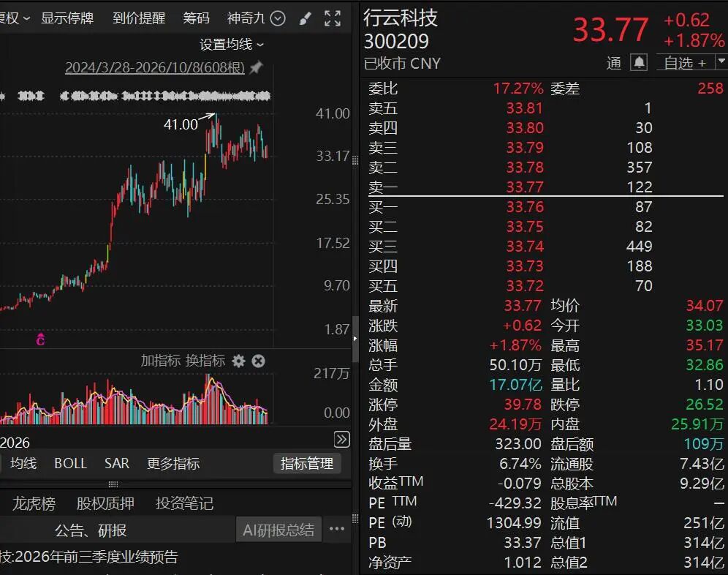Image resolution: width=728 pixels, height=575 pixels.
Task: Click the 卖一 price 33.77
Action: [525, 187]
